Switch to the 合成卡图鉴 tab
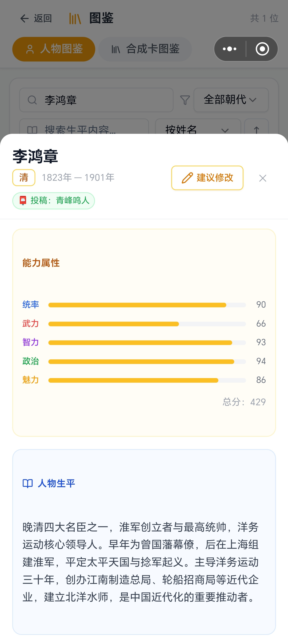This screenshot has width=288, height=644. pos(145,49)
